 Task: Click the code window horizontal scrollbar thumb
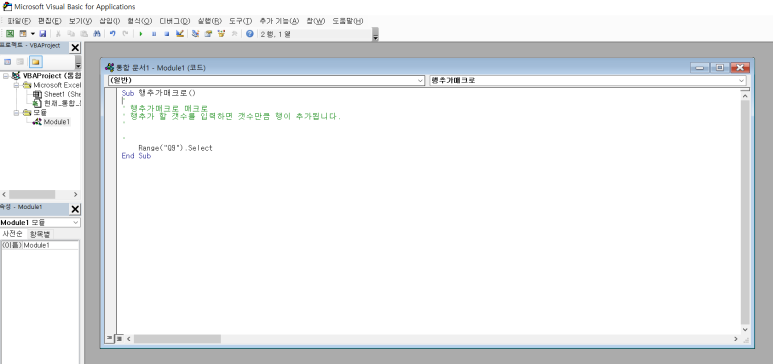(177, 339)
